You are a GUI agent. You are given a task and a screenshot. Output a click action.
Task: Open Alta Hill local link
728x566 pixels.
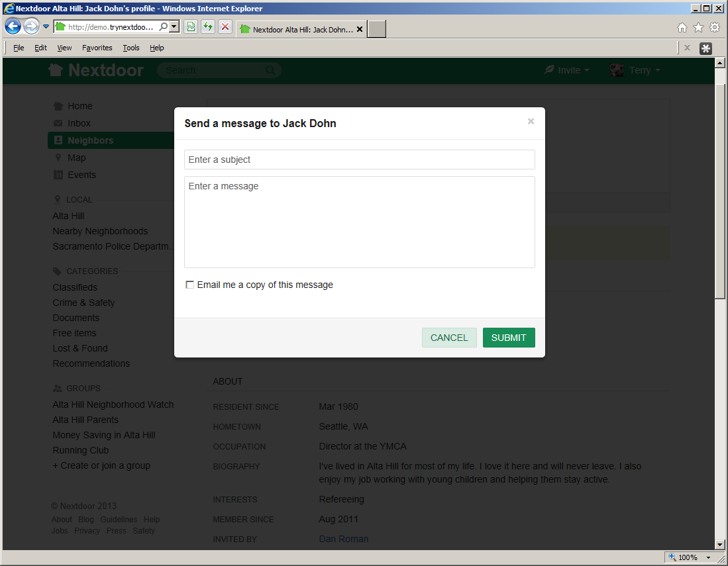click(x=68, y=216)
